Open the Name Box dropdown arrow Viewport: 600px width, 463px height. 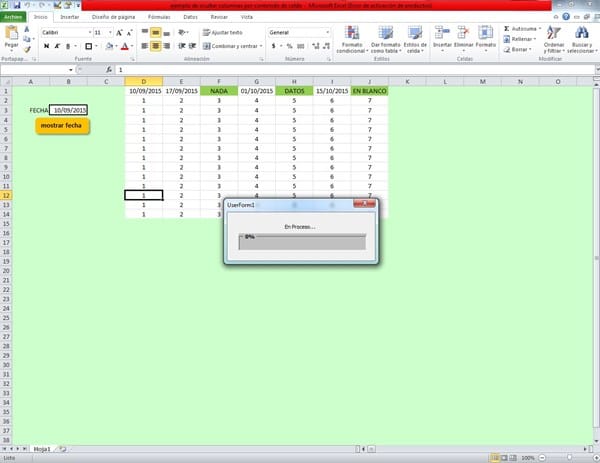pos(71,70)
